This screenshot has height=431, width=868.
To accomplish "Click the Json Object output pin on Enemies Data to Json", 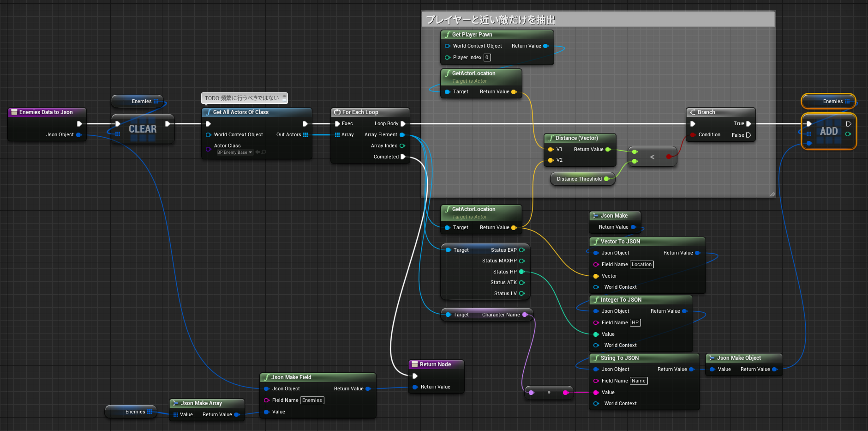I will [79, 135].
